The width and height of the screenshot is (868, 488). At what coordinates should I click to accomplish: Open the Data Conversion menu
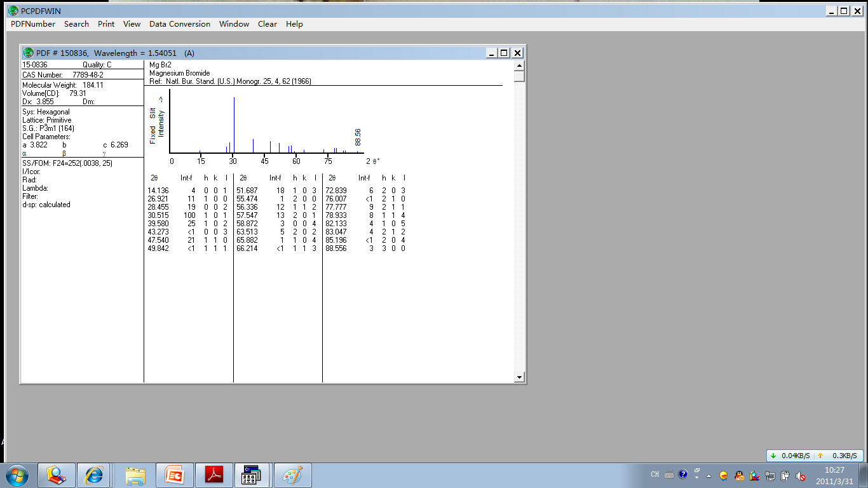coord(180,24)
